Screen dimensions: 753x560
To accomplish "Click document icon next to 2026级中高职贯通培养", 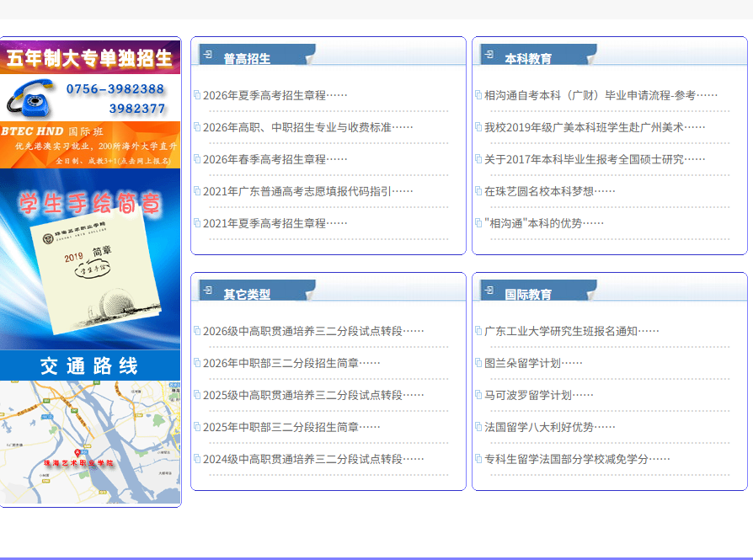I will point(197,330).
